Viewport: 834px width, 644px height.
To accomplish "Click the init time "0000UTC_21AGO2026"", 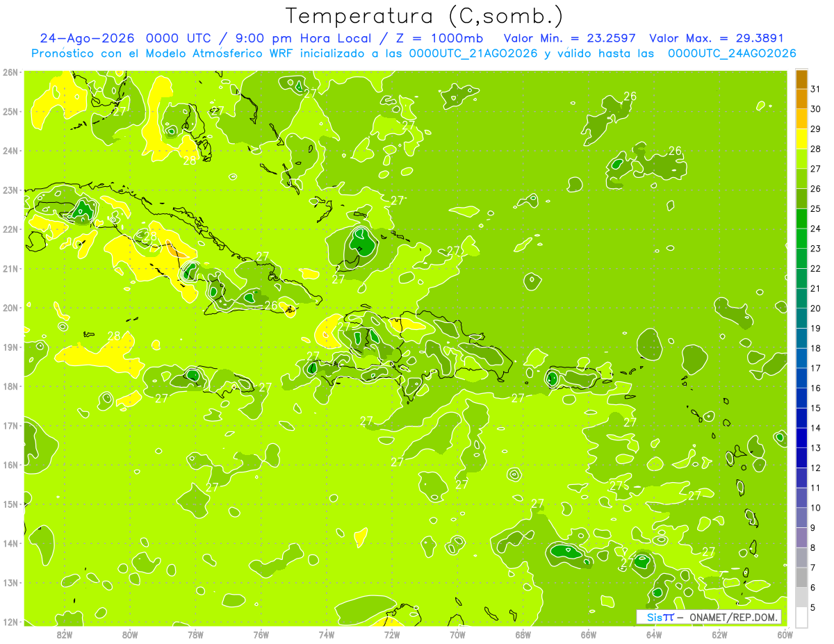I will [473, 53].
